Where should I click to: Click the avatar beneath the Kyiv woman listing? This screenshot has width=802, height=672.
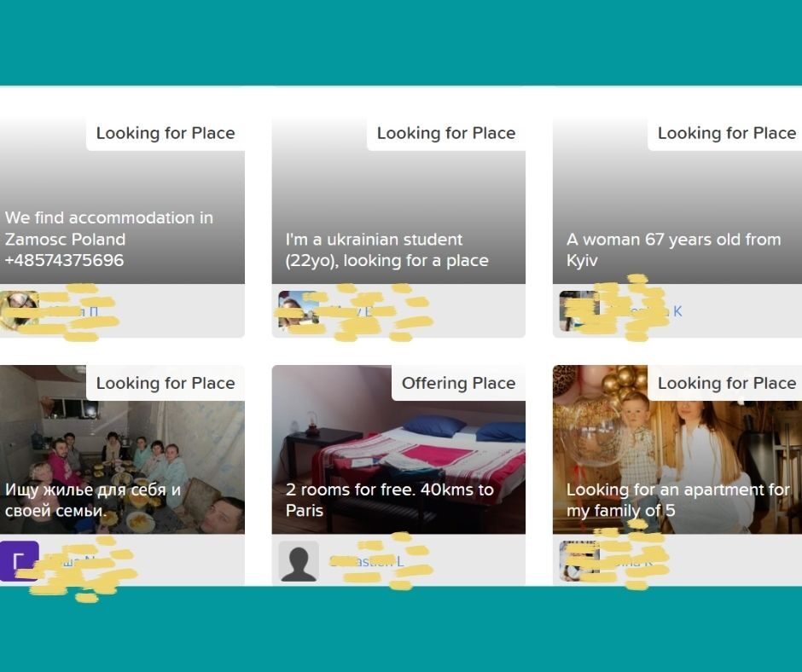[x=579, y=310]
